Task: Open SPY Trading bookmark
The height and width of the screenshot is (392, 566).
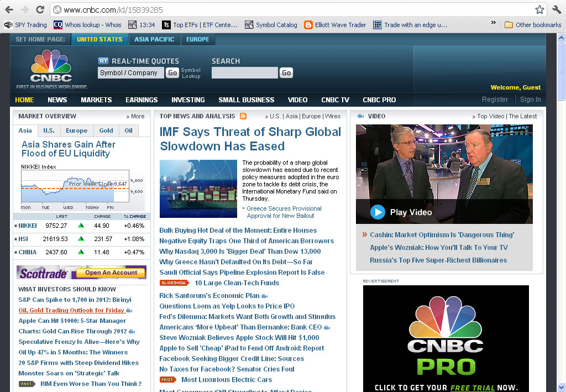Action: click(25, 25)
